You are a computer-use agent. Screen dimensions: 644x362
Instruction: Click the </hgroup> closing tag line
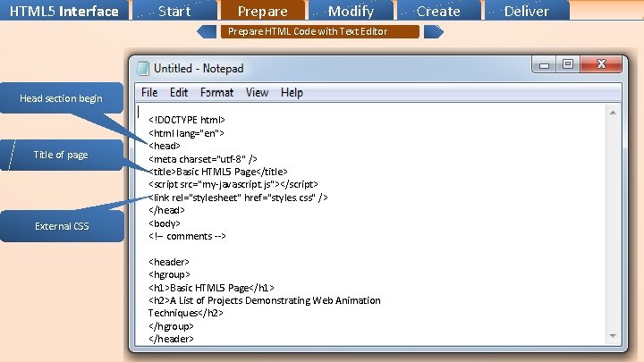(171, 326)
